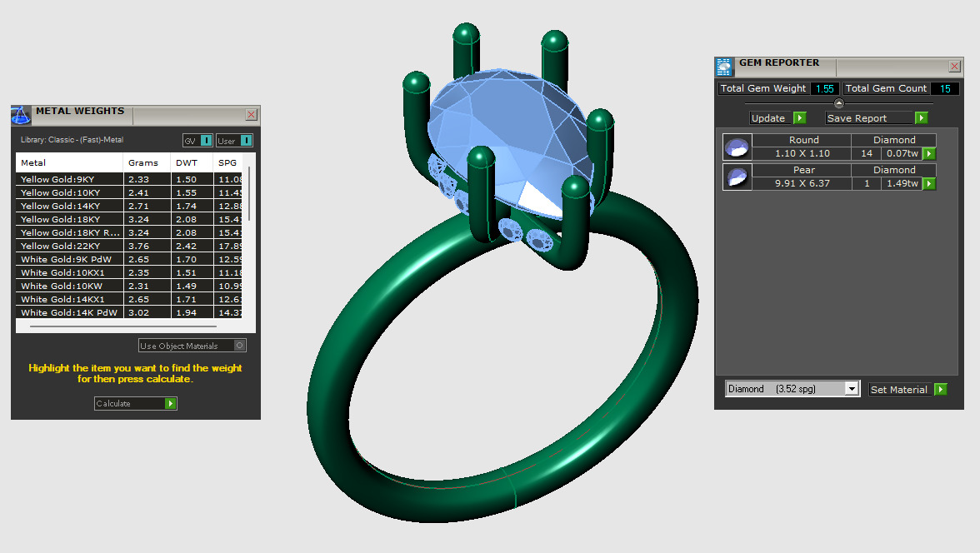Enable Use Object Materials option
Viewport: 980px width, 553px height.
192,346
